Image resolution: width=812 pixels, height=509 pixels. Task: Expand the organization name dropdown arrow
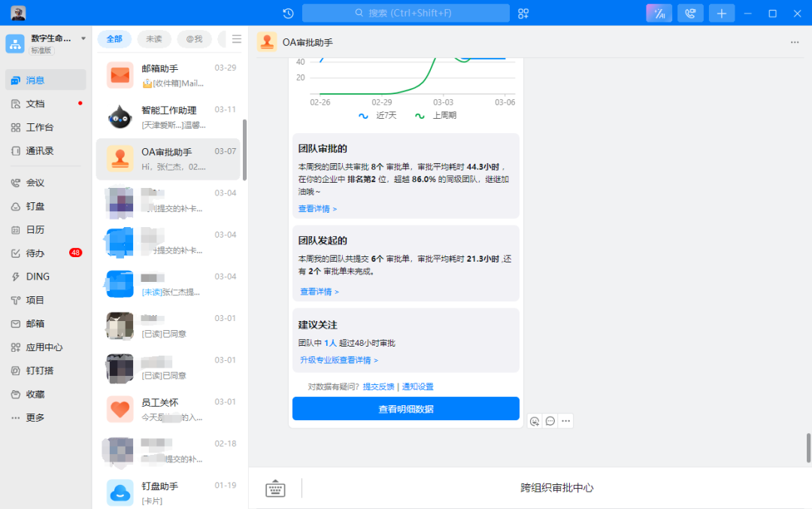[x=83, y=38]
